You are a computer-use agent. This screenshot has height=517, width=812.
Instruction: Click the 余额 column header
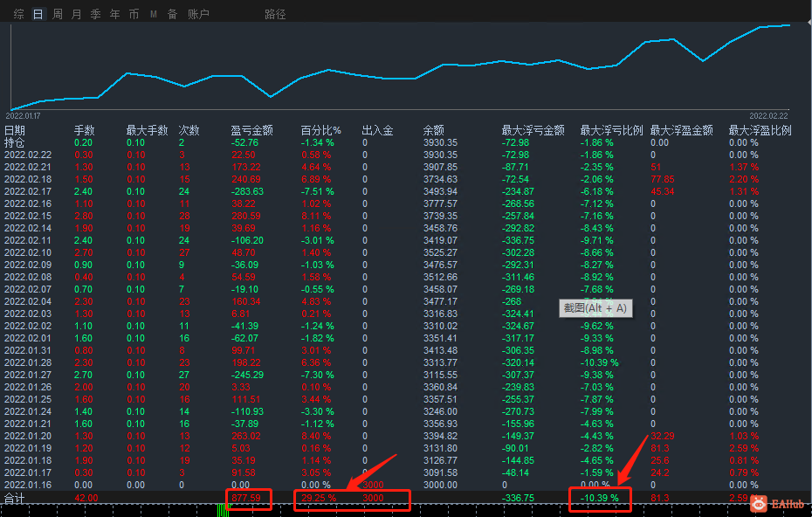(434, 130)
